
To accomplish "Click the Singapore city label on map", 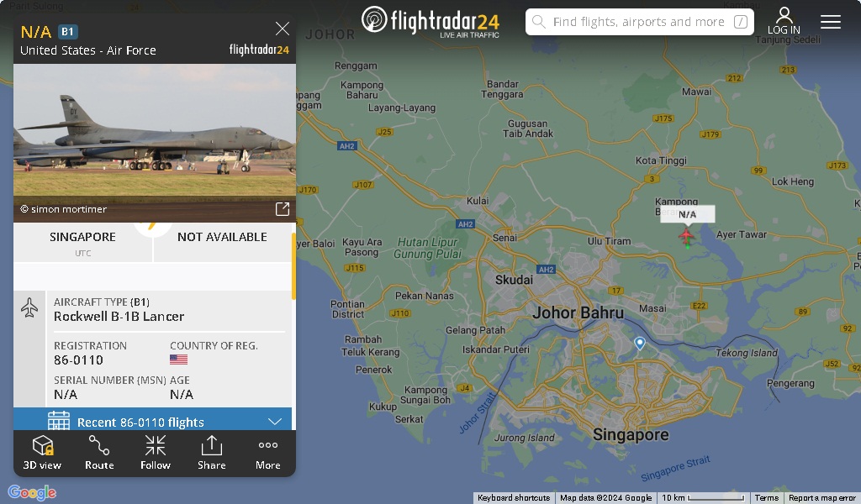I will point(631,435).
